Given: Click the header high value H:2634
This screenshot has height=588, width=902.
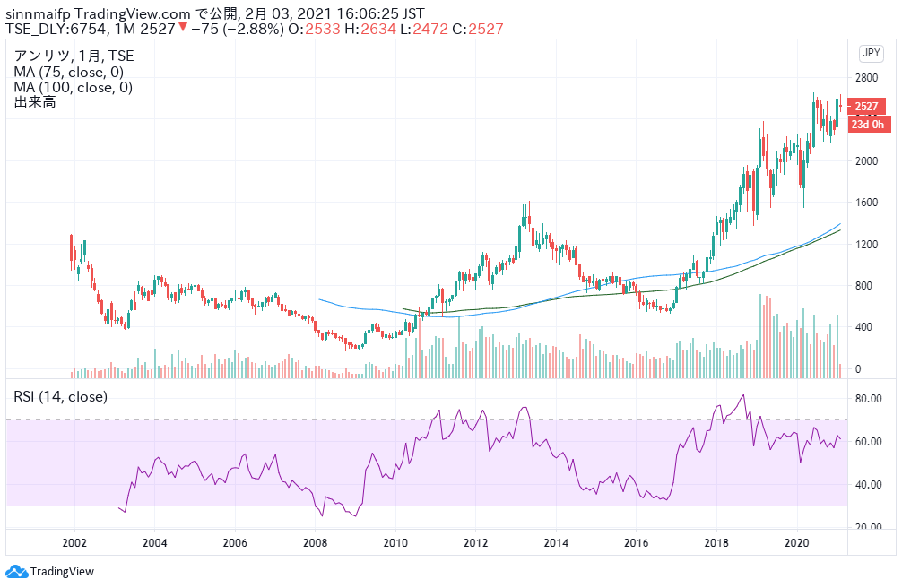Looking at the screenshot, I should click(370, 29).
